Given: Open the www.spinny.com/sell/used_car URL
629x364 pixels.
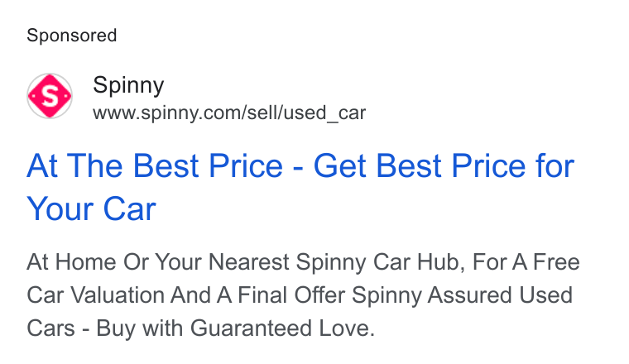Looking at the screenshot, I should click(229, 113).
